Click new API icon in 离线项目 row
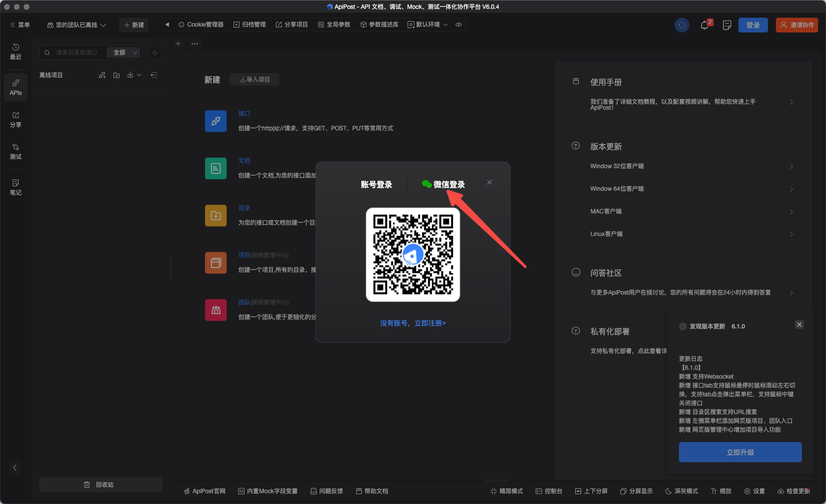This screenshot has width=826, height=504. (102, 75)
